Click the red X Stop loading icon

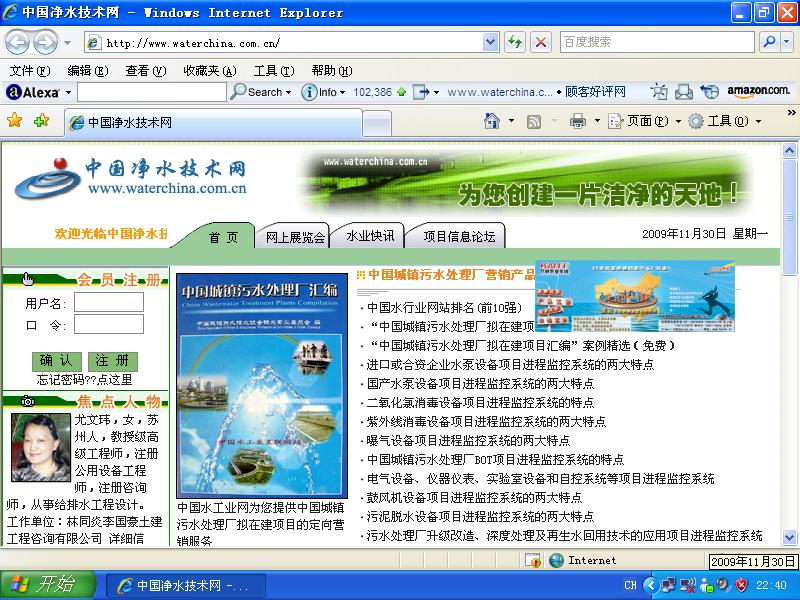click(541, 42)
